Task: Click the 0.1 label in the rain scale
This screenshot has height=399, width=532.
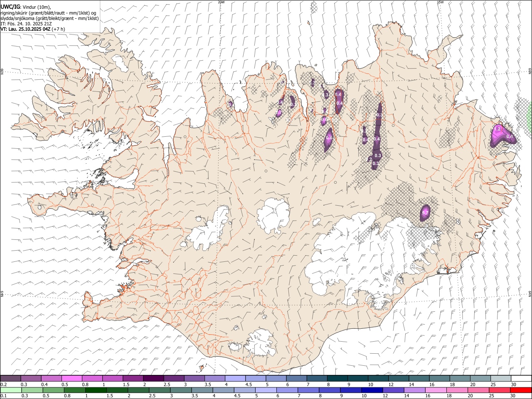Action: pos(3,396)
